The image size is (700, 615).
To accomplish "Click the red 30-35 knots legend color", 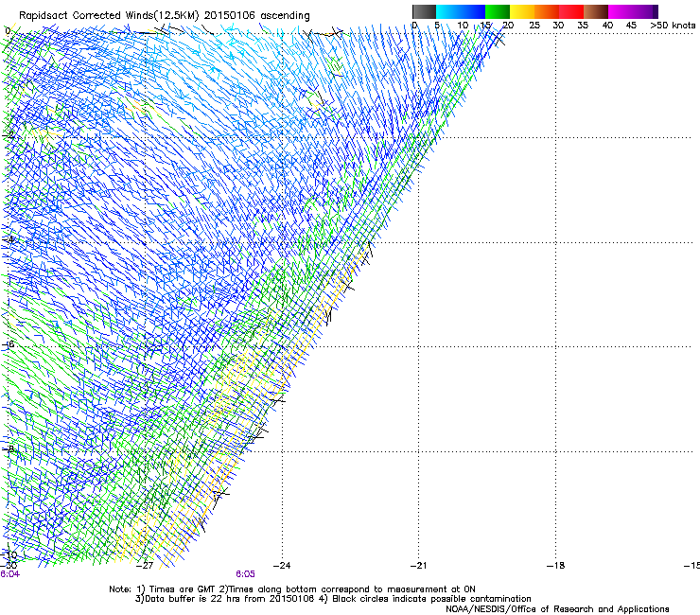I will 571,11.
